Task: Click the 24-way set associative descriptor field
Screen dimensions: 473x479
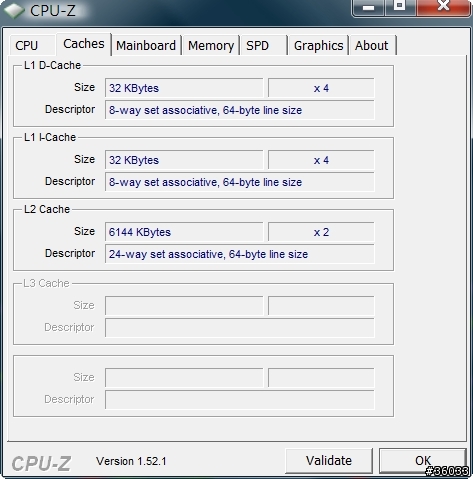Action: (240, 254)
